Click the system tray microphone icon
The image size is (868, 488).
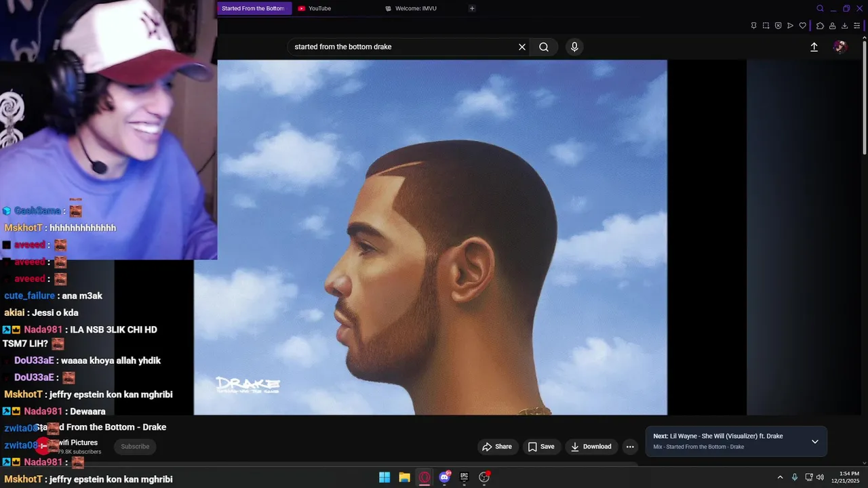(795, 477)
